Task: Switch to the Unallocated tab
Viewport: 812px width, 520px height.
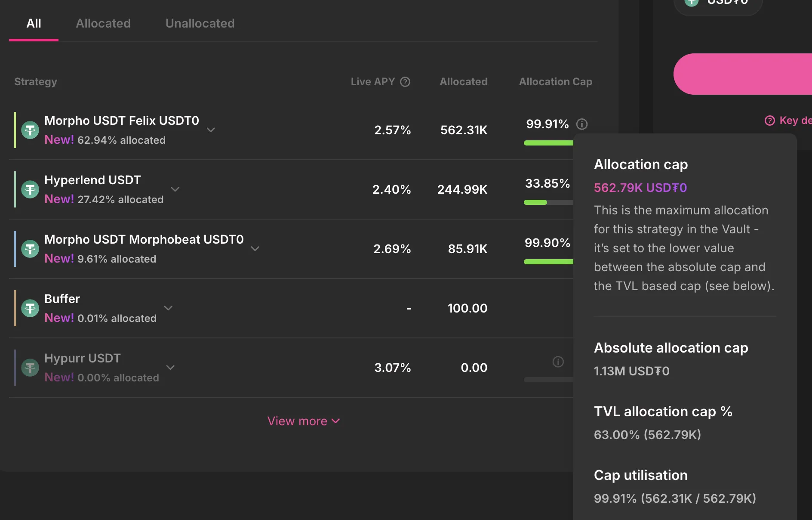Action: coord(200,23)
